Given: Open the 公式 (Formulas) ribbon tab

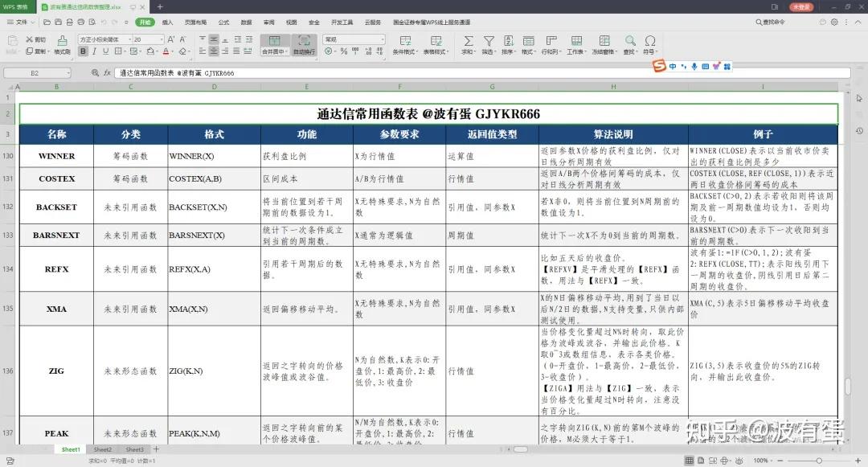Looking at the screenshot, I should coord(223,23).
